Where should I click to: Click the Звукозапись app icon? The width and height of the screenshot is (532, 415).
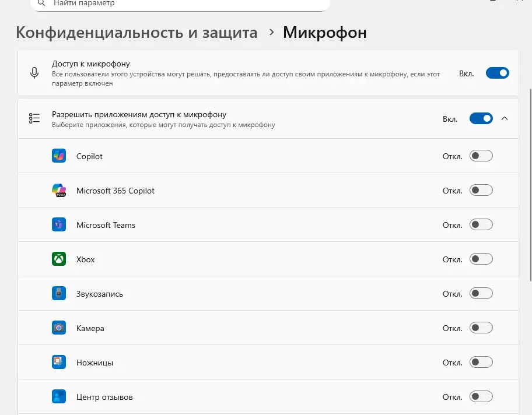click(x=59, y=294)
